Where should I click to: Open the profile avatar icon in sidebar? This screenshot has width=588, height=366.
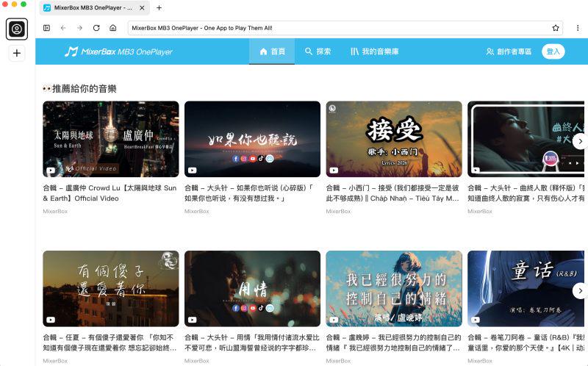click(17, 29)
